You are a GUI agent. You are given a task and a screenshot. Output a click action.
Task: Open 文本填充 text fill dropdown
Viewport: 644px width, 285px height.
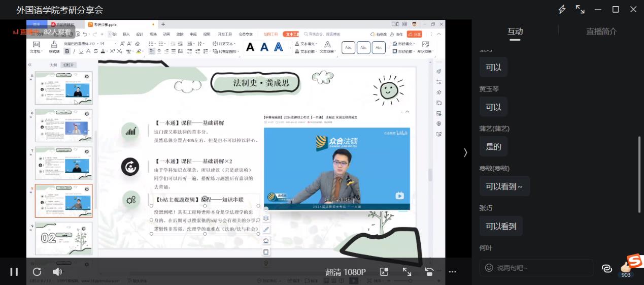click(307, 44)
